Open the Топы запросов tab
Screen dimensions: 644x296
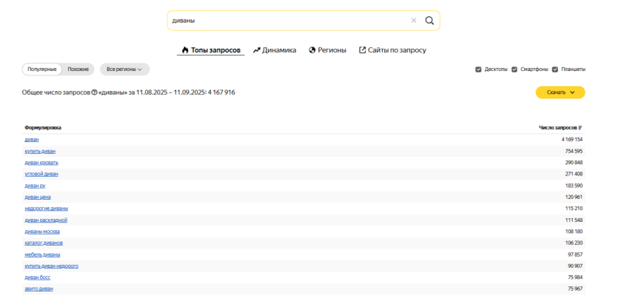tap(211, 50)
